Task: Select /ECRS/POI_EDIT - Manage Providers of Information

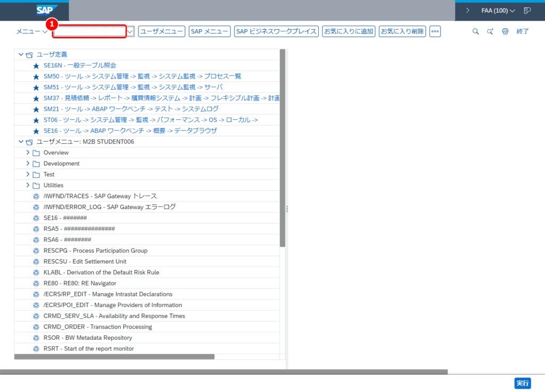Action: (113, 305)
